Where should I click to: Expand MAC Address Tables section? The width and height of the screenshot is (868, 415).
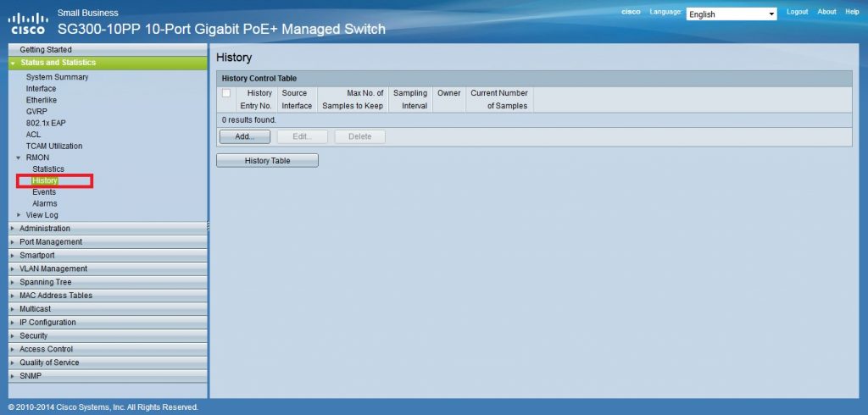tap(108, 296)
